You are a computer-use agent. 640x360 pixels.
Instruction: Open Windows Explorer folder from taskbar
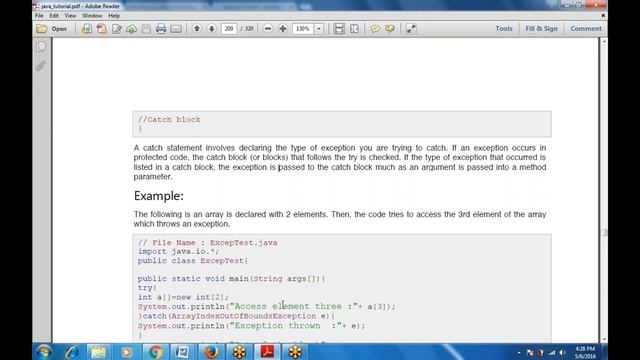98,352
